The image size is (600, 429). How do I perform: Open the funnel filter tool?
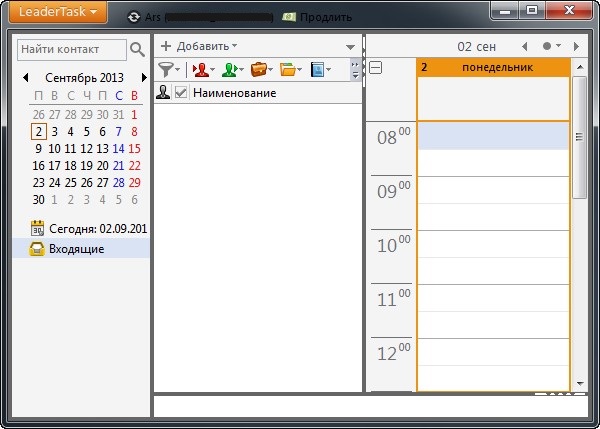click(167, 69)
